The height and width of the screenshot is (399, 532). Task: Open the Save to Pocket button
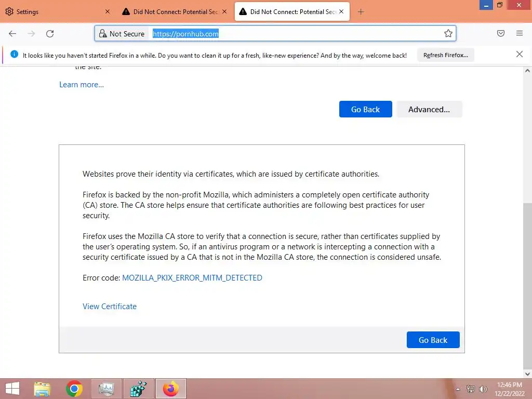tap(501, 33)
